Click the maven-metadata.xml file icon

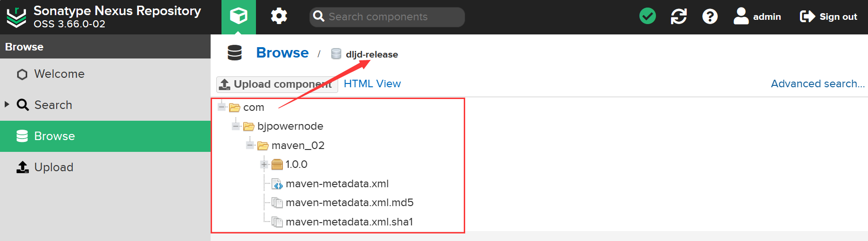tap(277, 184)
